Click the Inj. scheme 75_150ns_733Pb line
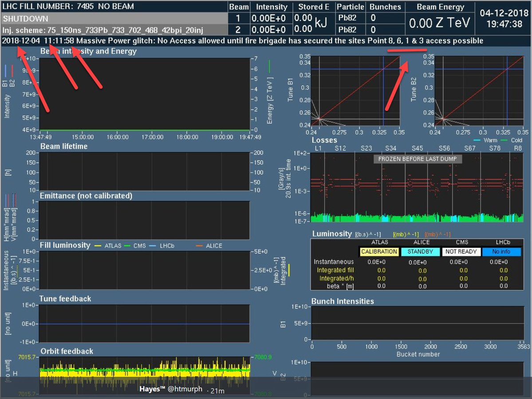Screen dimensions: 532x399 click(x=103, y=30)
